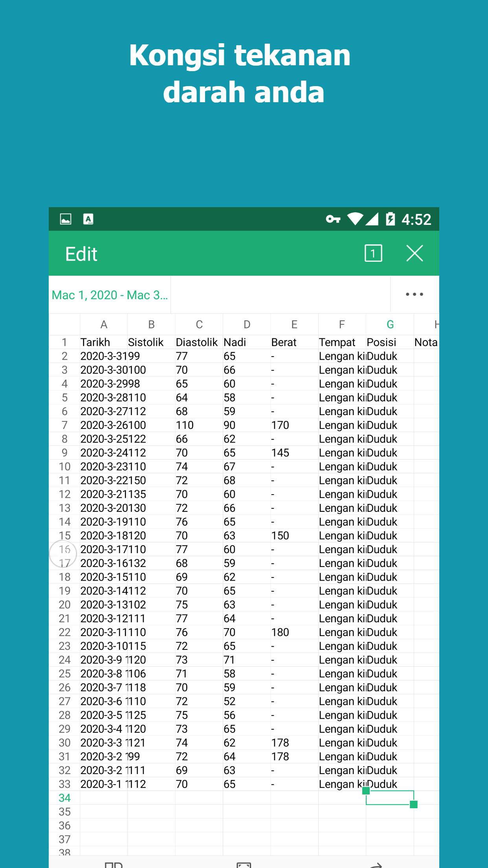Select row 35 header number
Image resolution: width=488 pixels, height=868 pixels.
point(64,811)
